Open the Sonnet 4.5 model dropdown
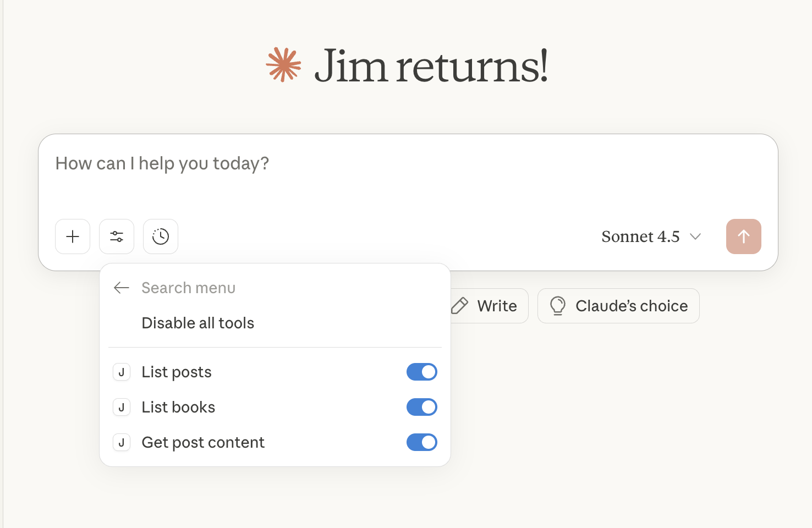 651,237
